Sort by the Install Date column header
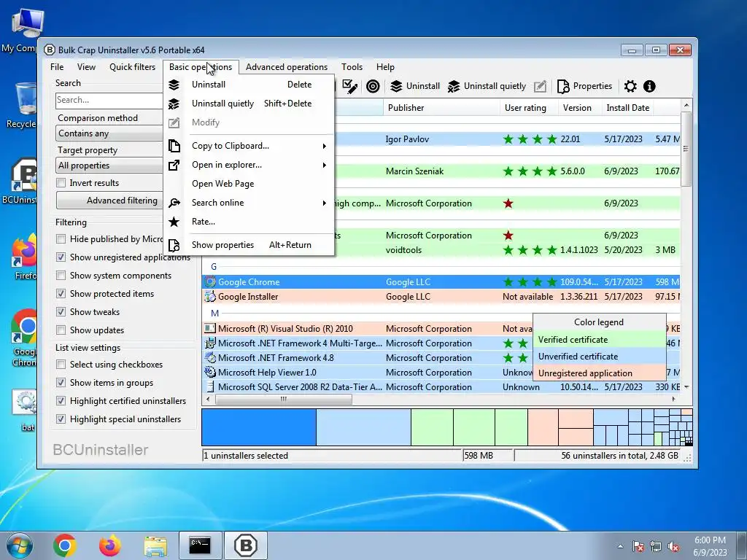 click(x=627, y=108)
